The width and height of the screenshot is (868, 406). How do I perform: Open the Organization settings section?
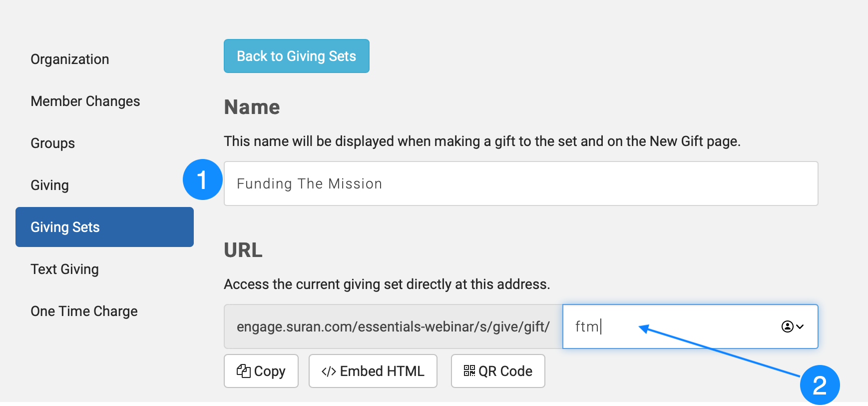[70, 59]
